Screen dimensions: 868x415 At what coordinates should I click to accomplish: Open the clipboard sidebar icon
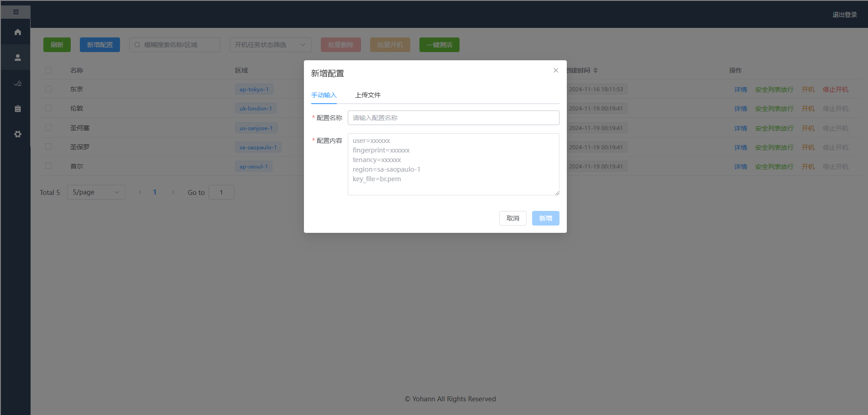point(17,109)
